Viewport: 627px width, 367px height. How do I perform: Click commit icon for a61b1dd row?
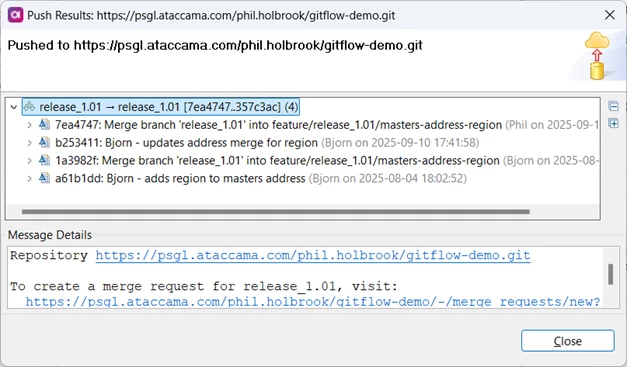[44, 178]
